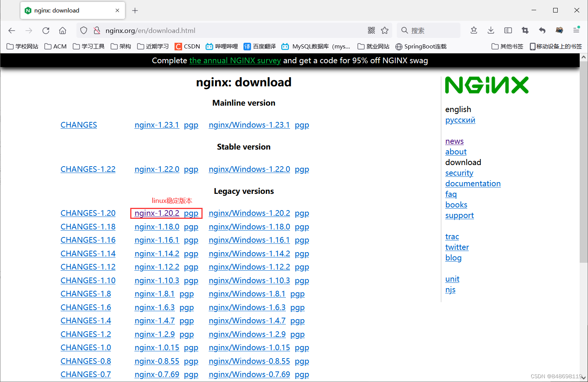588x382 pixels.
Task: Open the news menu link
Action: 454,141
